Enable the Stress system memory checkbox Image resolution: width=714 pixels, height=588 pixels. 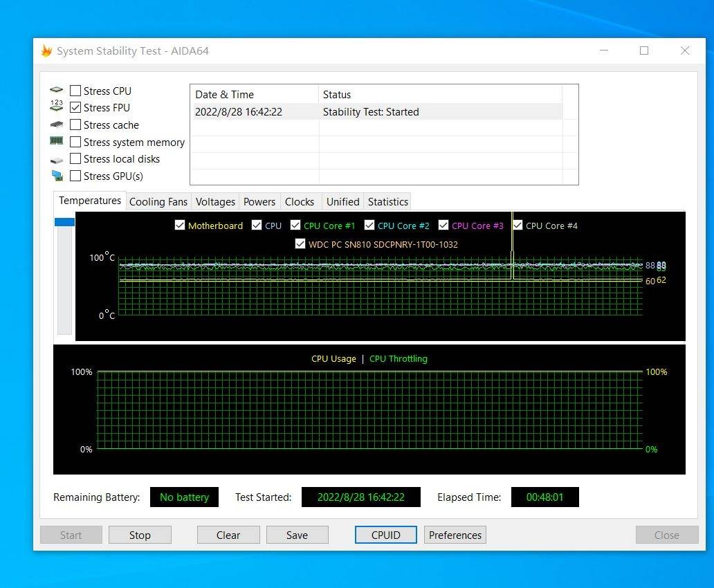tap(75, 142)
